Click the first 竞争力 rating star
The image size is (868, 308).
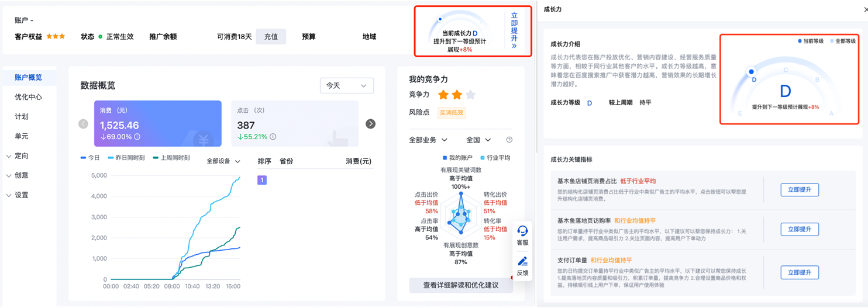pos(443,95)
